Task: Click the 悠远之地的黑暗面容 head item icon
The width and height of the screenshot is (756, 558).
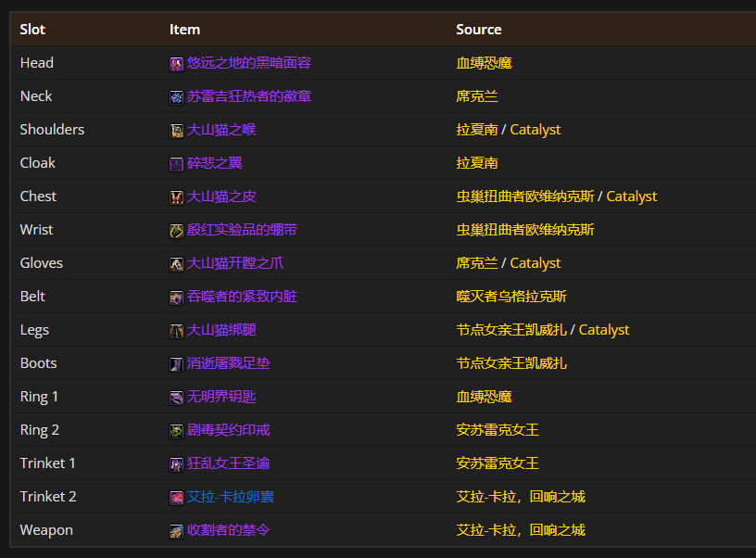Action: [176, 63]
